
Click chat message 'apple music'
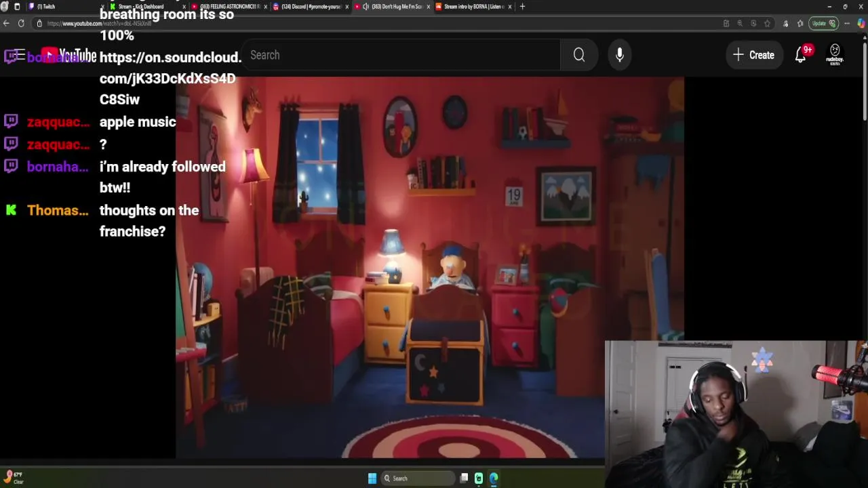tap(138, 122)
